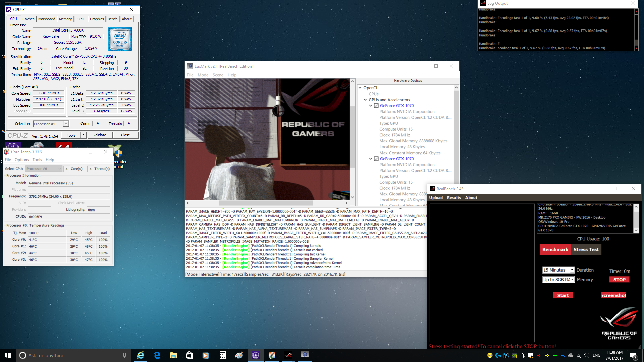
Task: Open the RealBench Upload menu
Action: tap(436, 198)
